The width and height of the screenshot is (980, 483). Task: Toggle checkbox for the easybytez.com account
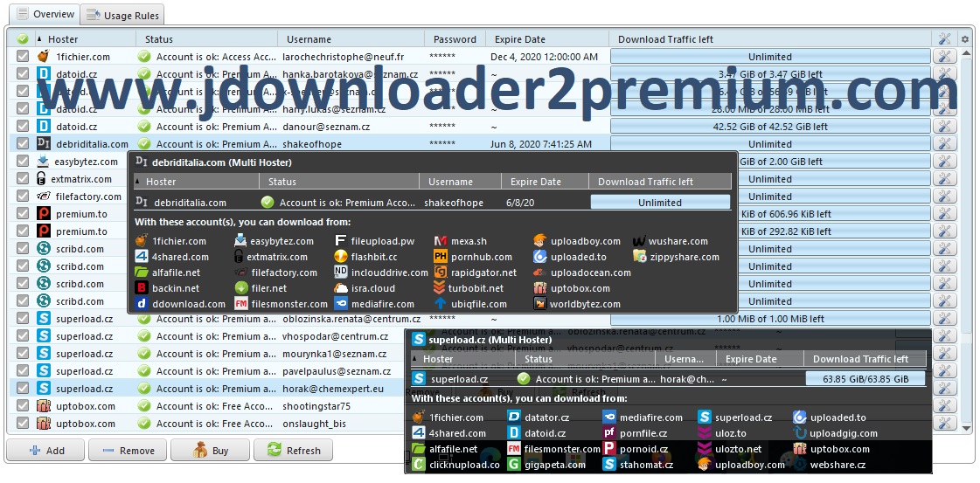click(23, 162)
